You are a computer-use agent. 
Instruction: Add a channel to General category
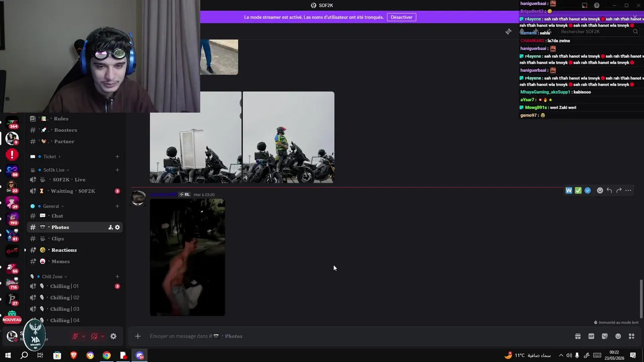pos(117,206)
